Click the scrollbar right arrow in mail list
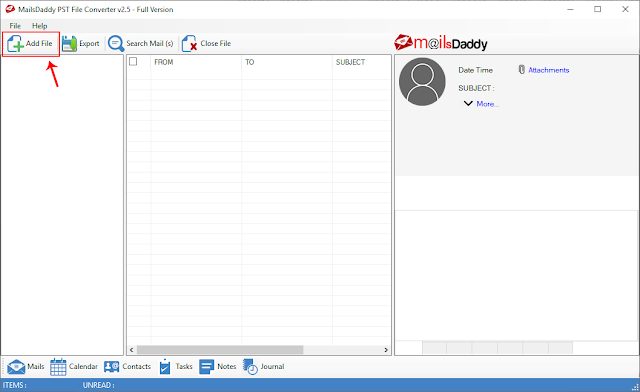Viewport: 640px width, 392px height. 386,350
